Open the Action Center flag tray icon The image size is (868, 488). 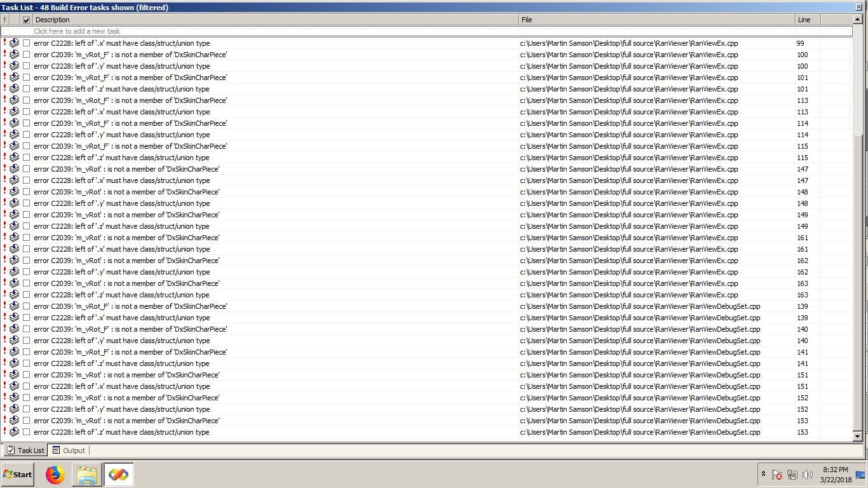pyautogui.click(x=776, y=475)
